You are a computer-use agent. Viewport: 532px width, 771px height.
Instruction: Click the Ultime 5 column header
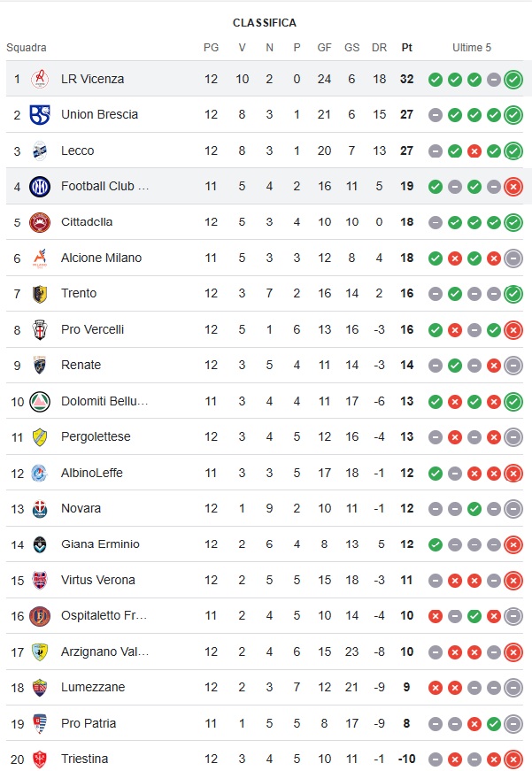pyautogui.click(x=472, y=48)
